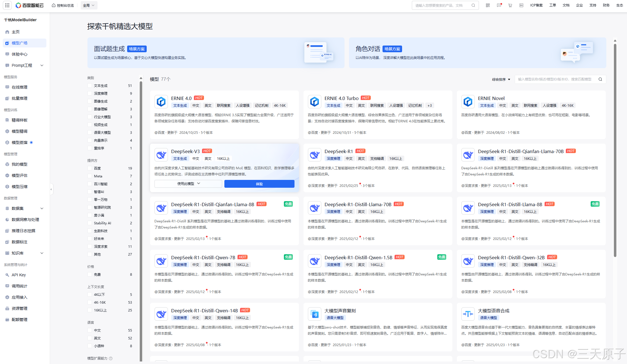Image resolution: width=627 pixels, height=364 pixels.
Task: Check the 16K以上 context length filter
Action: click(x=90, y=310)
